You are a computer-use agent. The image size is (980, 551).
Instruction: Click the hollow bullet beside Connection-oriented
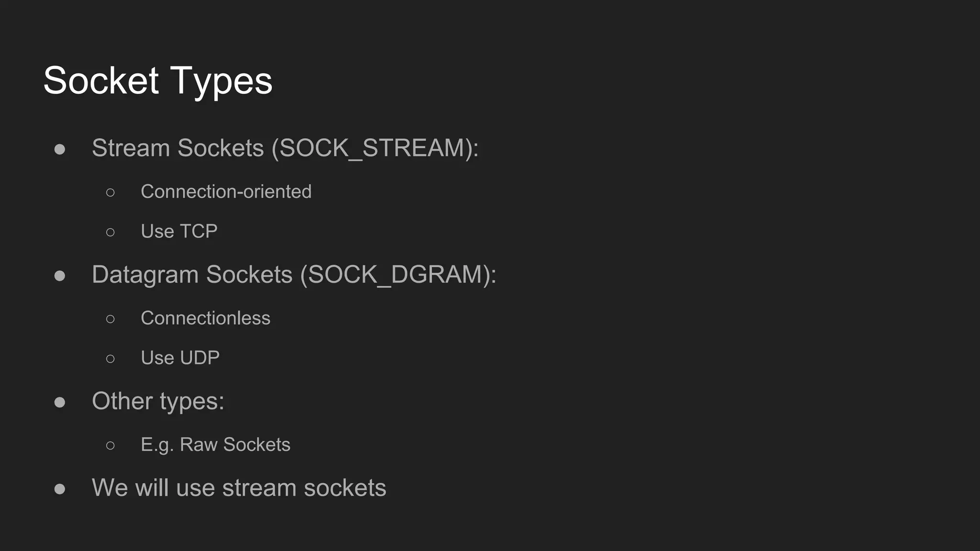click(111, 193)
